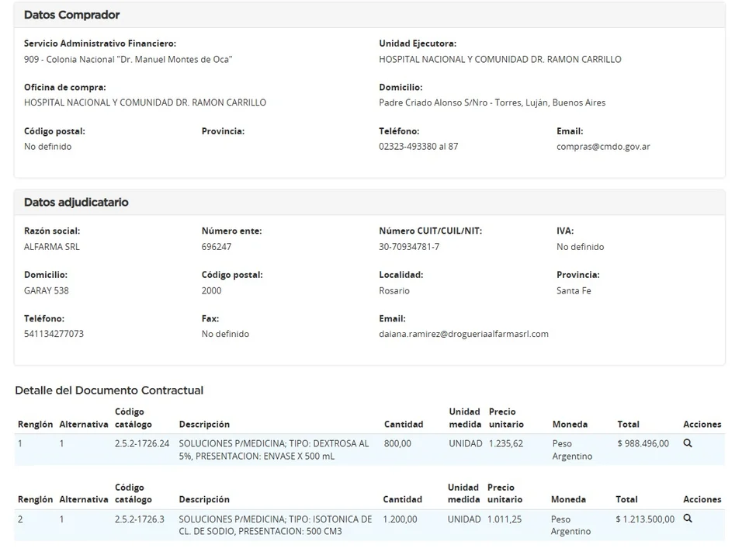Screen dimensions: 756x559
Task: Click the Datos adjudicatario section header
Action: [369, 202]
